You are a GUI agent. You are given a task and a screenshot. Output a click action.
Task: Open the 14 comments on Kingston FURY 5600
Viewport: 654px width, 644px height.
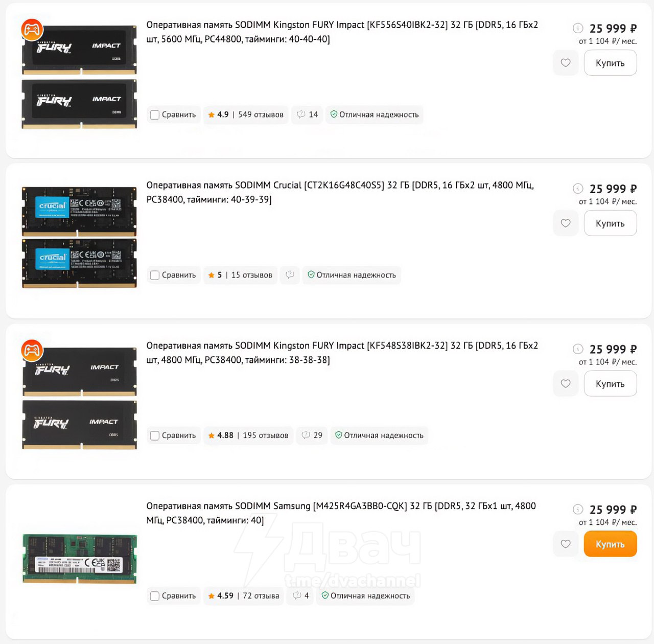307,114
